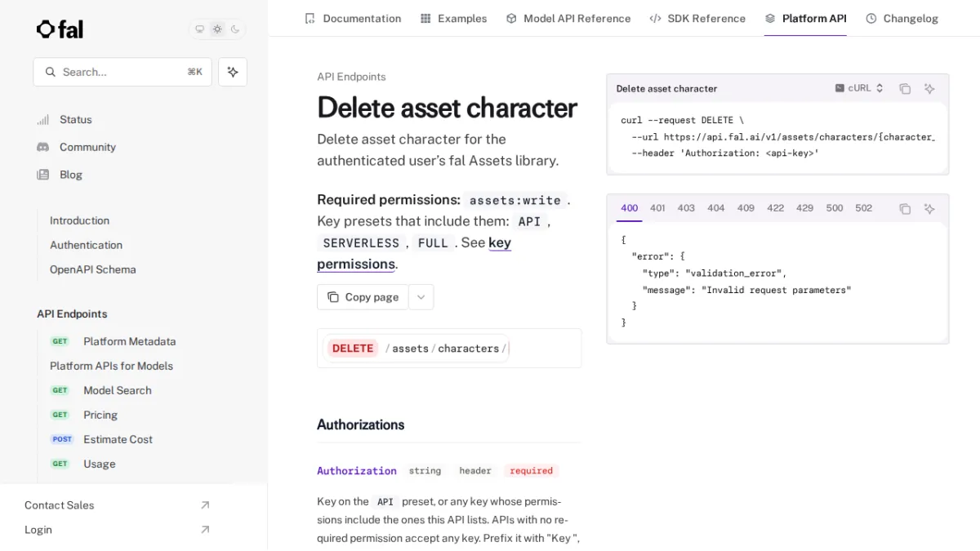Click the Search input field
Screen dimensions: 980x551
click(122, 72)
